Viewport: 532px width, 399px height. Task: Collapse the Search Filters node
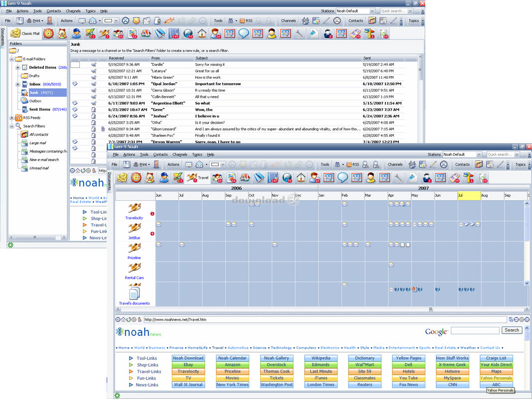tap(11, 126)
